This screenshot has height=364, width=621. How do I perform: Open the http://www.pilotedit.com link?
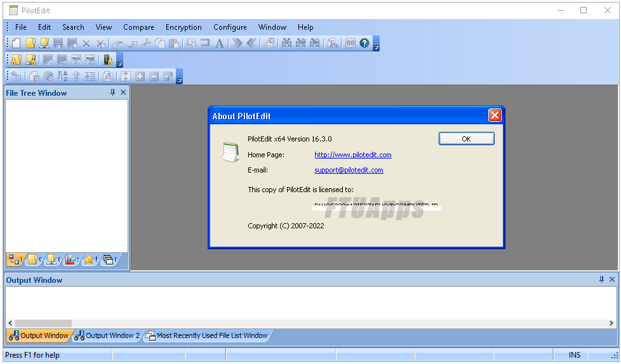point(353,155)
